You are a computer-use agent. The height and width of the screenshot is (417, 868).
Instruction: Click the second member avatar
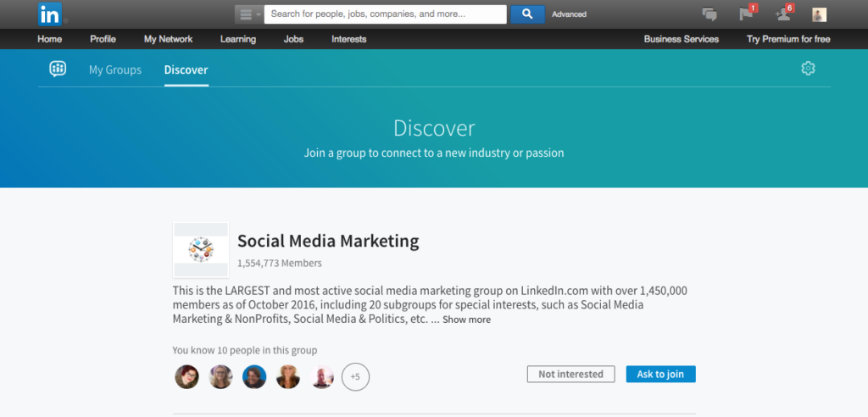coord(221,377)
